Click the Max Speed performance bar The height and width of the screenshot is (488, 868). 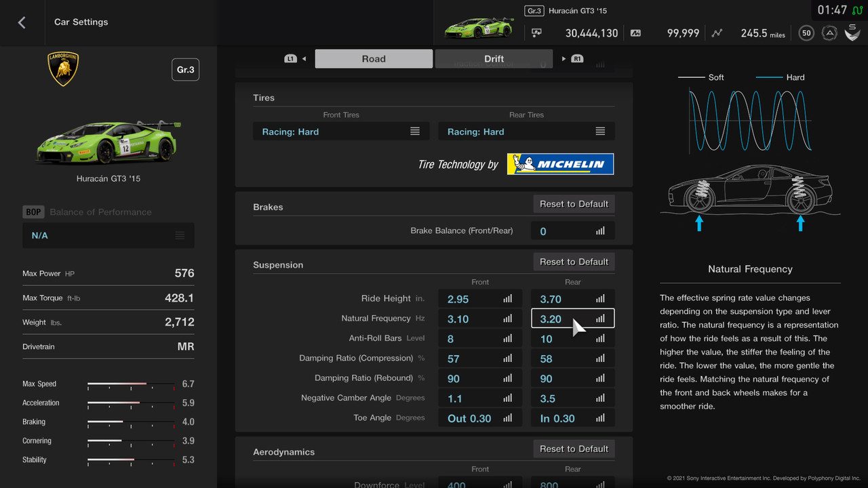pos(131,384)
